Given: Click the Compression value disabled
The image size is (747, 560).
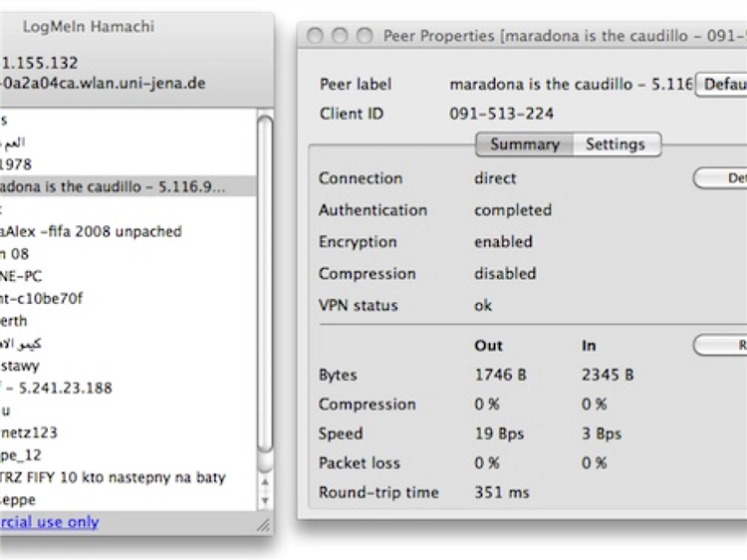Looking at the screenshot, I should [x=505, y=274].
